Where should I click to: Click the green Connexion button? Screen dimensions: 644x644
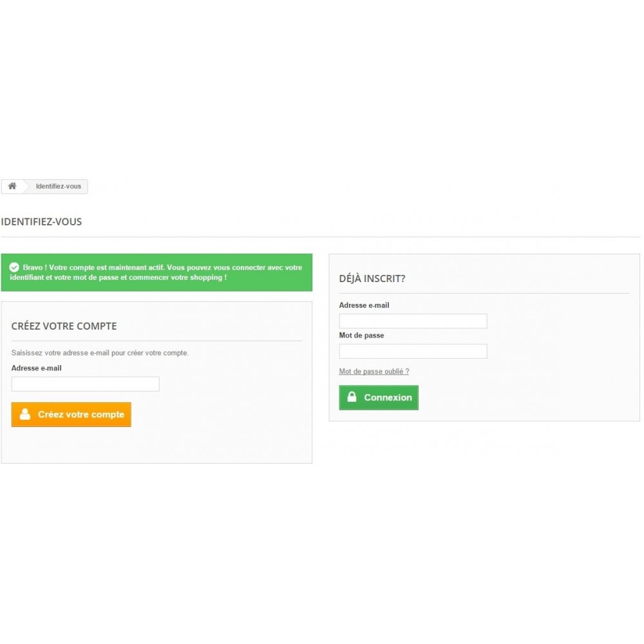[x=379, y=397]
